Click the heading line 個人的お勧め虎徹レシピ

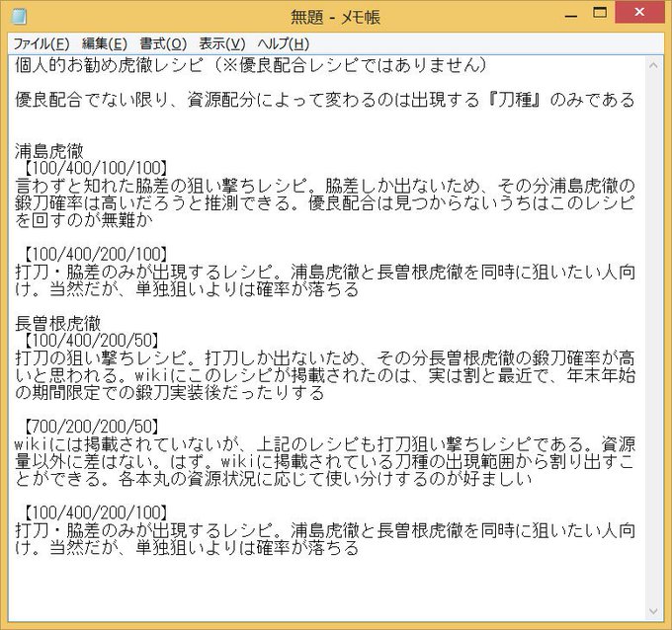click(x=251, y=65)
